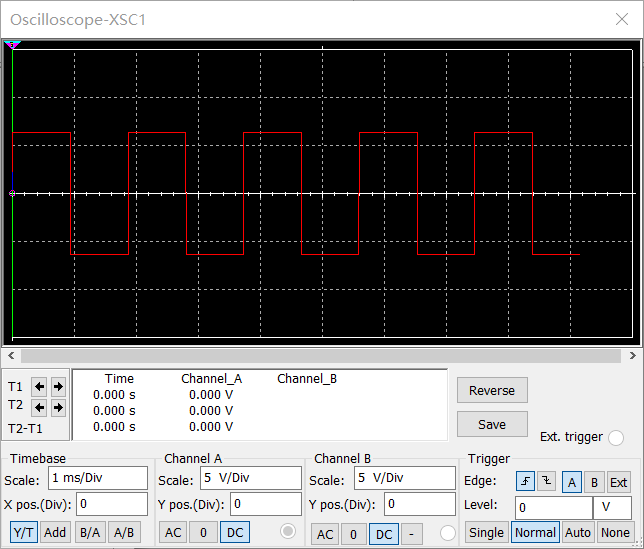Click the Timebase X pos.(Div) field
Screen dimensions: 644x549
[x=112, y=504]
